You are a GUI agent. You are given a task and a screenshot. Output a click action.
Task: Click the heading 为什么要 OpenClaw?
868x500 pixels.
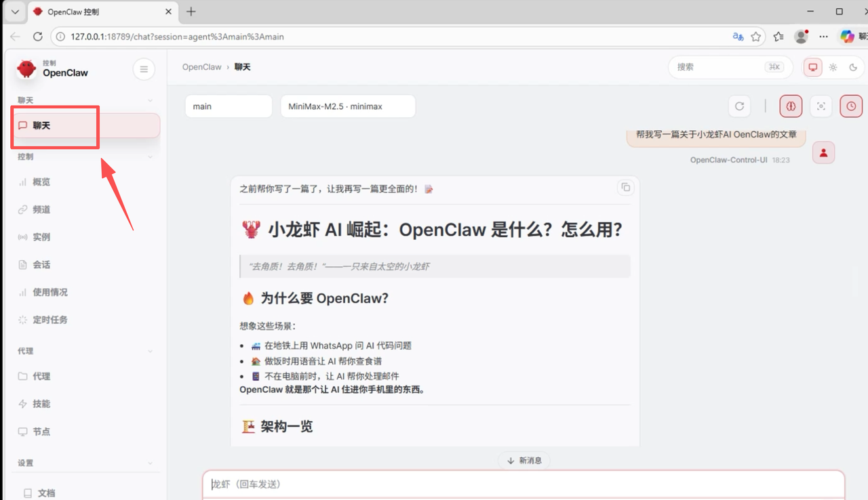(x=315, y=298)
